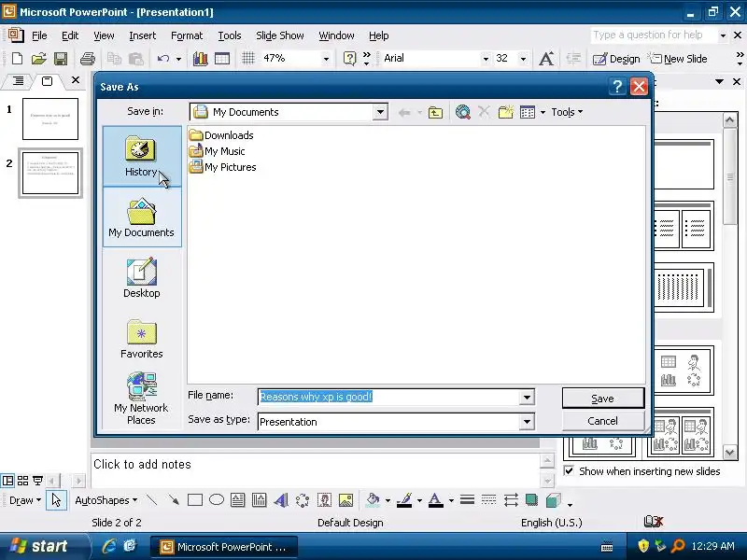This screenshot has width=747, height=560.
Task: Click the Fill Color bucket icon
Action: pyautogui.click(x=373, y=500)
